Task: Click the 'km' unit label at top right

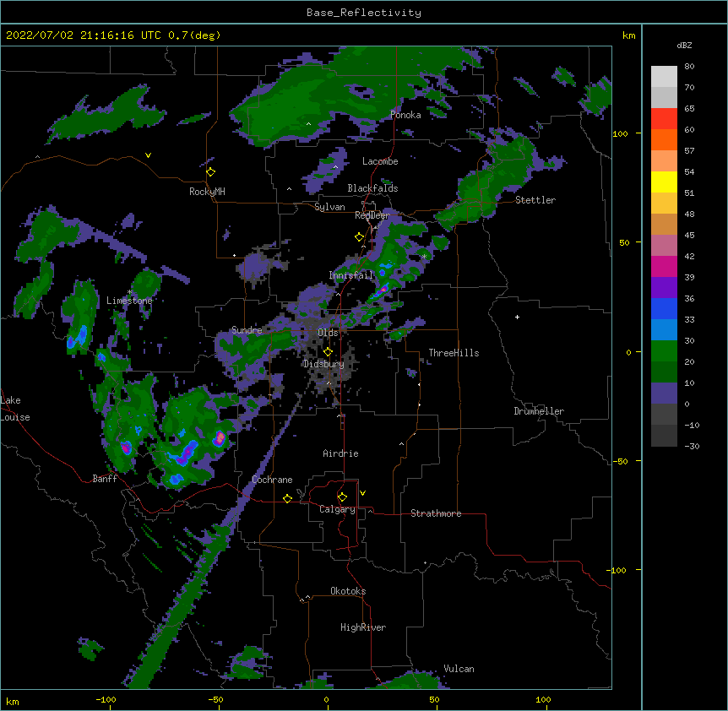Action: [628, 35]
